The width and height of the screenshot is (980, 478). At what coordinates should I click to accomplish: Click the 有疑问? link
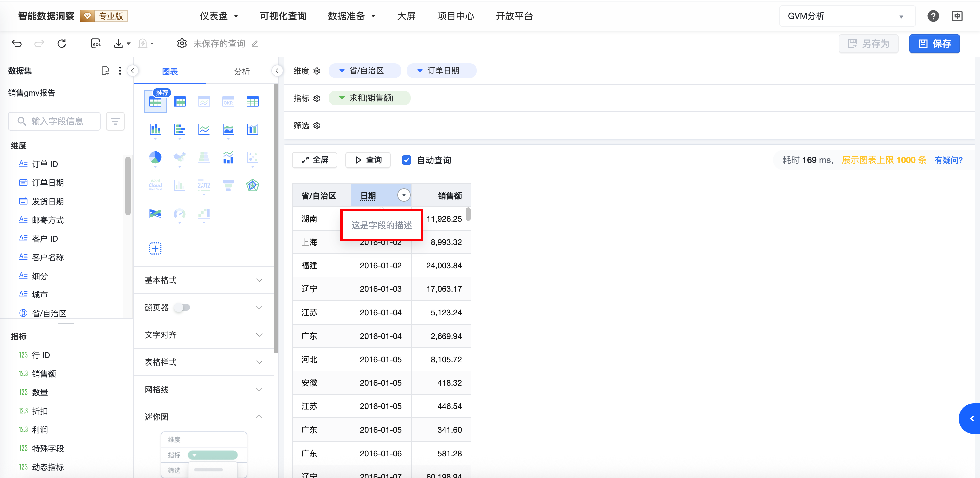pos(948,160)
